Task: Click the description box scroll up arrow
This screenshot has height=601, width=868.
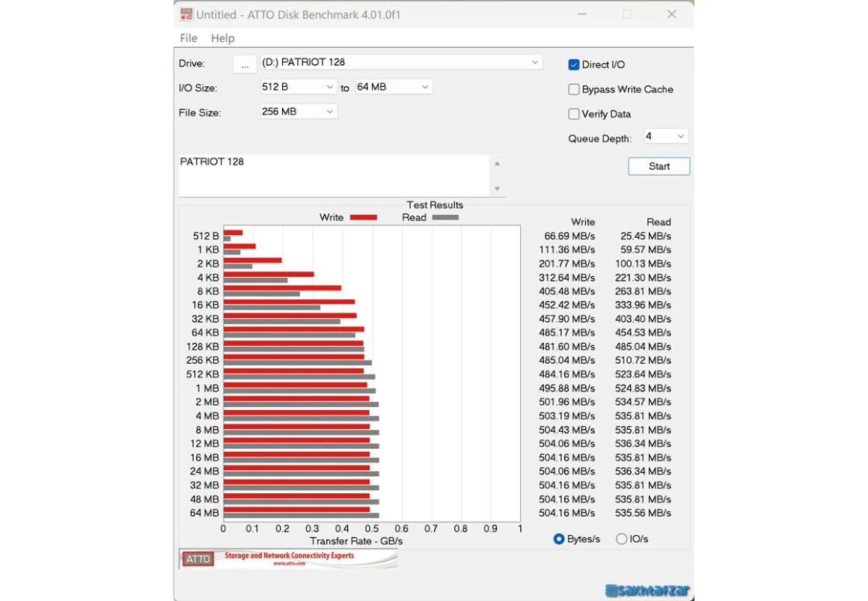Action: click(x=497, y=163)
